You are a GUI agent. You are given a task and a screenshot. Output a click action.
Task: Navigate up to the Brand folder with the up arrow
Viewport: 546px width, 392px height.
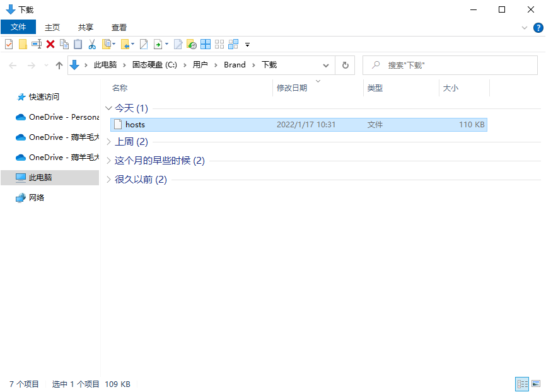click(x=59, y=65)
